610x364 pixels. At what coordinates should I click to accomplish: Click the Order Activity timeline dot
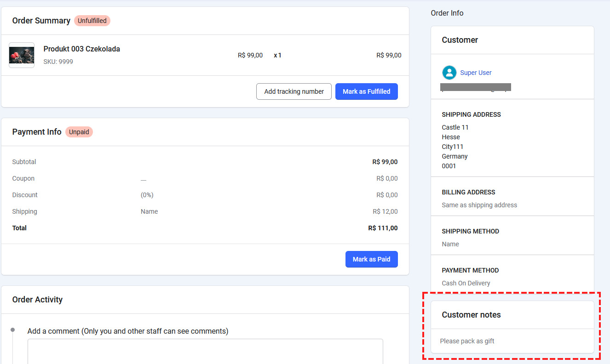coord(13,330)
